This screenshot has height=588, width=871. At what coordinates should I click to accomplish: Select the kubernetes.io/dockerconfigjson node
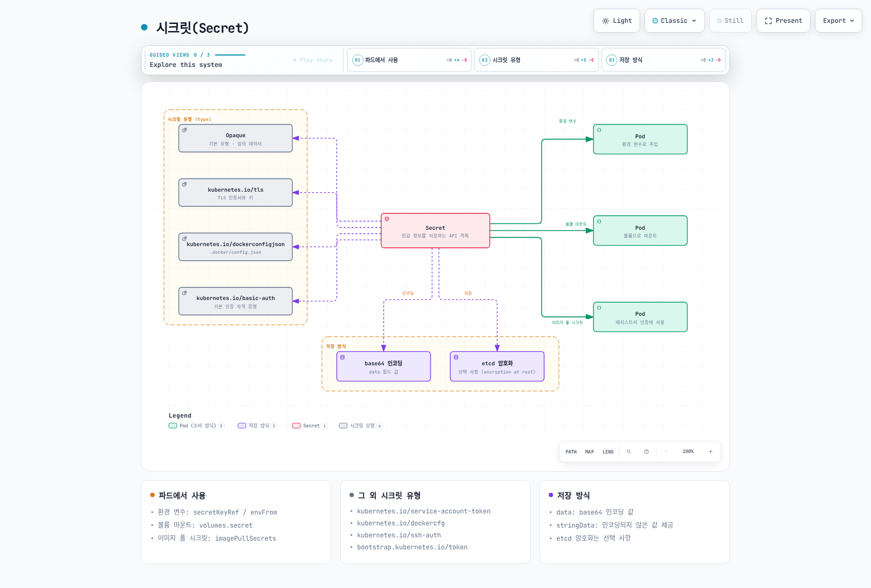tap(236, 247)
